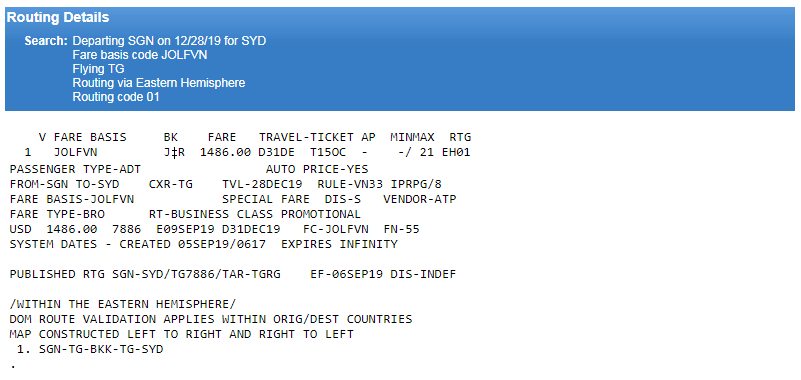Viewport: 801px width, 380px height.
Task: Click the Departing SGN on 12/28/19 line
Action: (169, 41)
